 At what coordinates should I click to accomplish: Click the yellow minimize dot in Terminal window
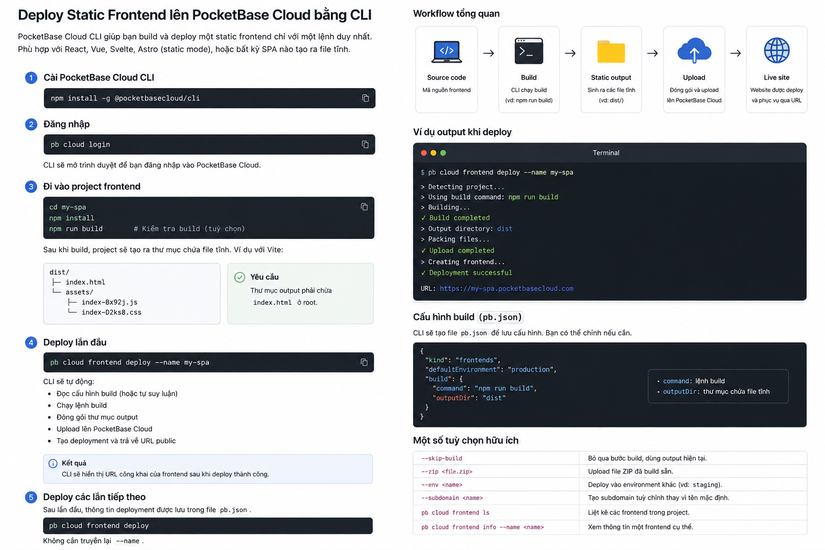tap(434, 153)
